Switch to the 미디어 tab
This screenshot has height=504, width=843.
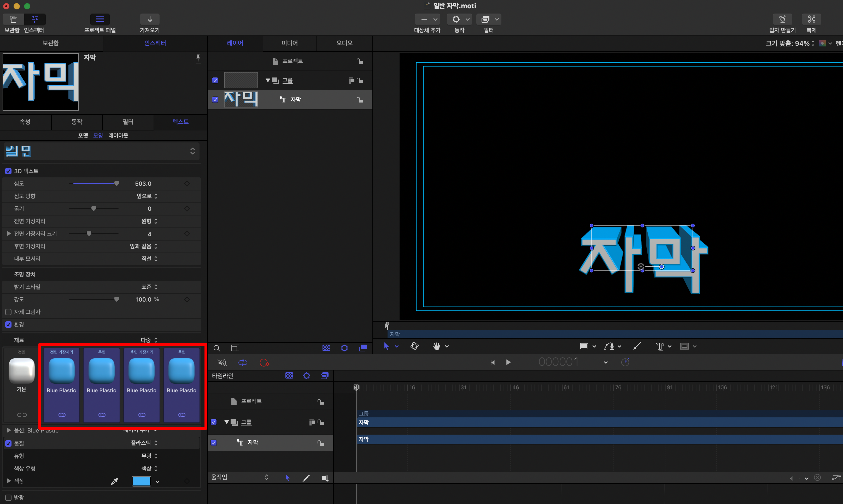(x=290, y=43)
